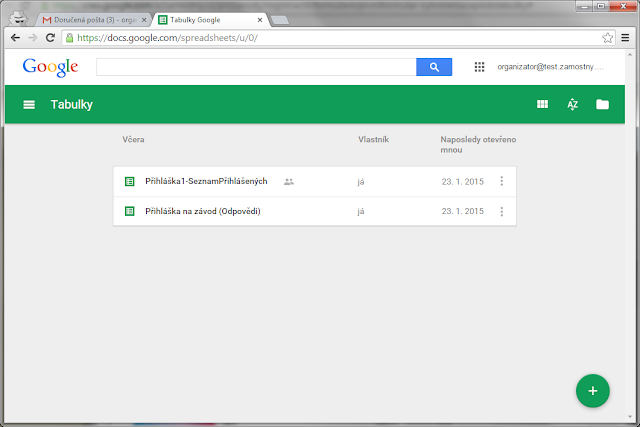The image size is (640, 427).
Task: Click the incognito window icon
Action: pyautogui.click(x=18, y=18)
